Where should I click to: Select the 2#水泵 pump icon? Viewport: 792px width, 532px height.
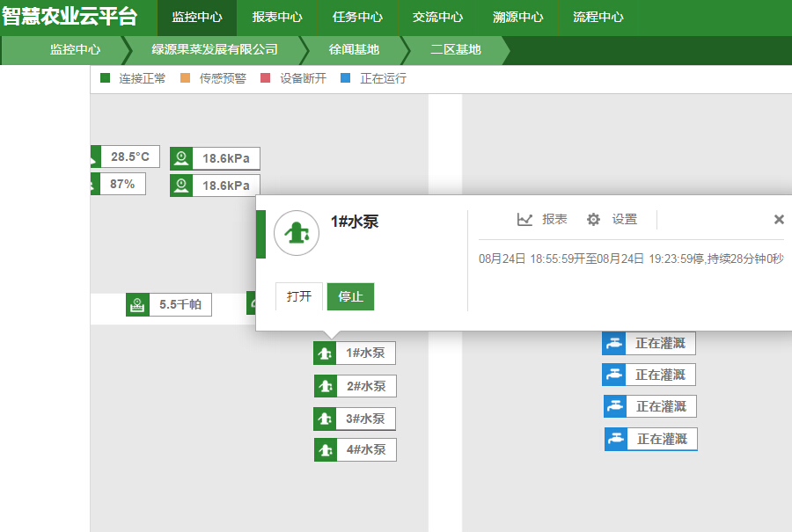coord(325,385)
